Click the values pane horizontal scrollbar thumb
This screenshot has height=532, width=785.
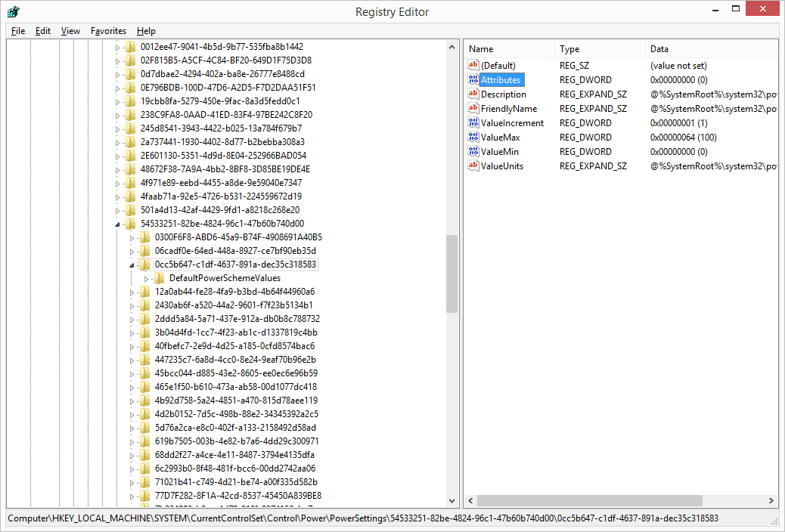(x=589, y=500)
